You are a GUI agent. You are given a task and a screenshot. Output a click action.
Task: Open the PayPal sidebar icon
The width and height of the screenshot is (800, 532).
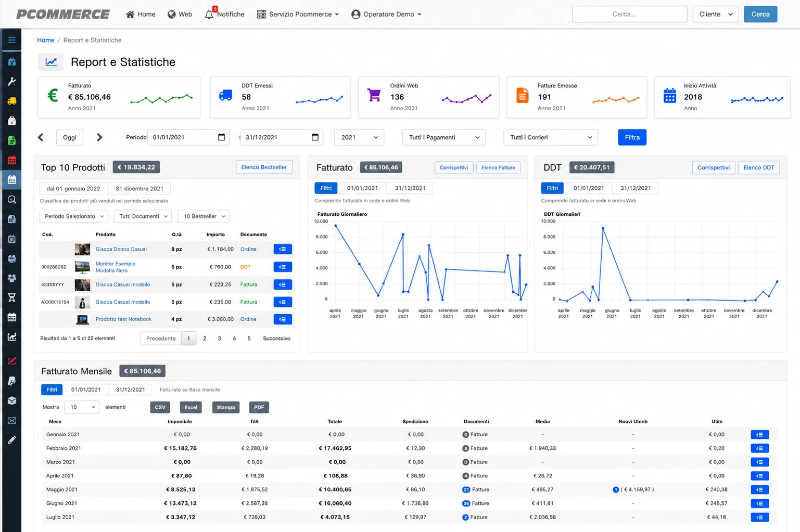11,381
